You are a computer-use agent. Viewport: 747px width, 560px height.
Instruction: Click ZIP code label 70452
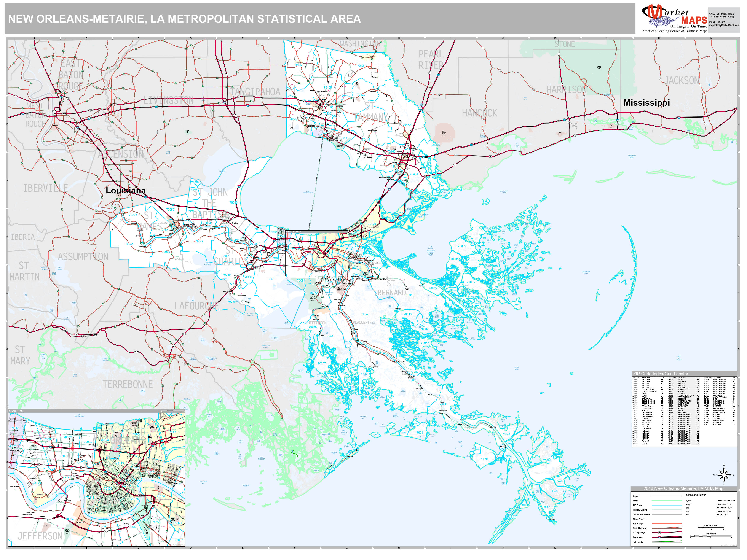(407, 125)
